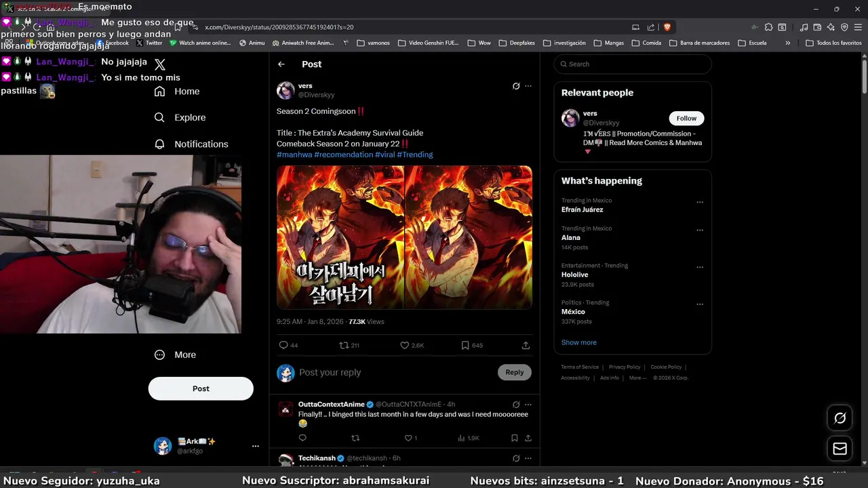Screen dimensions: 868x488
Task: Open the More menu in sidebar
Action: coord(175,354)
